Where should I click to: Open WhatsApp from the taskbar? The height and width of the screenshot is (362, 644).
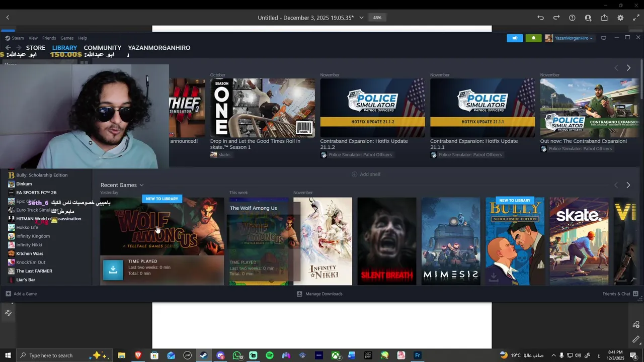(237, 355)
